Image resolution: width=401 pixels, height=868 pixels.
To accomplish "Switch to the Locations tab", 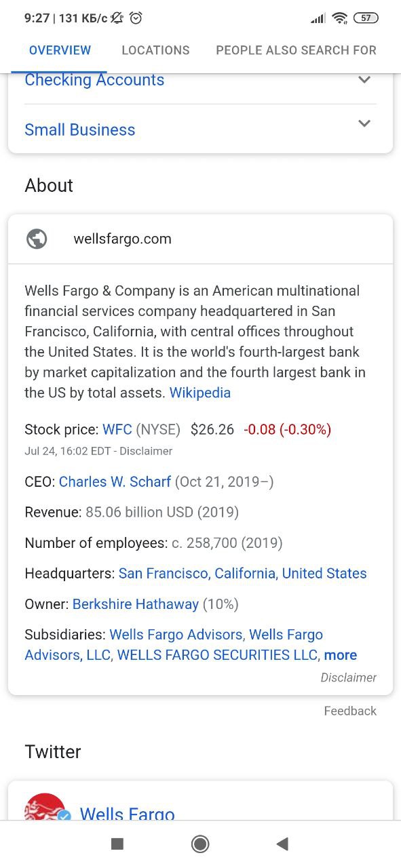I will click(x=155, y=50).
